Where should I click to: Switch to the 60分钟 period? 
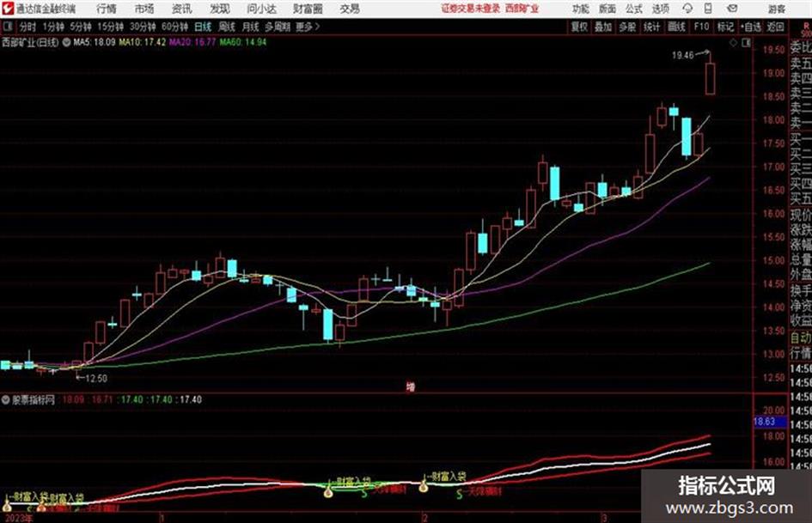click(x=175, y=27)
